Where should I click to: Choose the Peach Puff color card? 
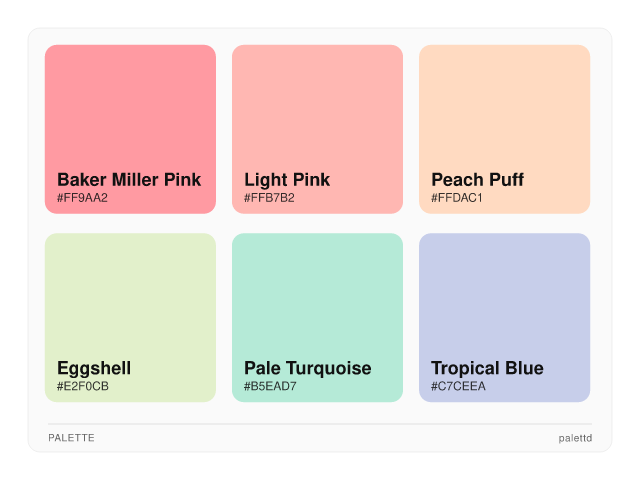pyautogui.click(x=504, y=110)
